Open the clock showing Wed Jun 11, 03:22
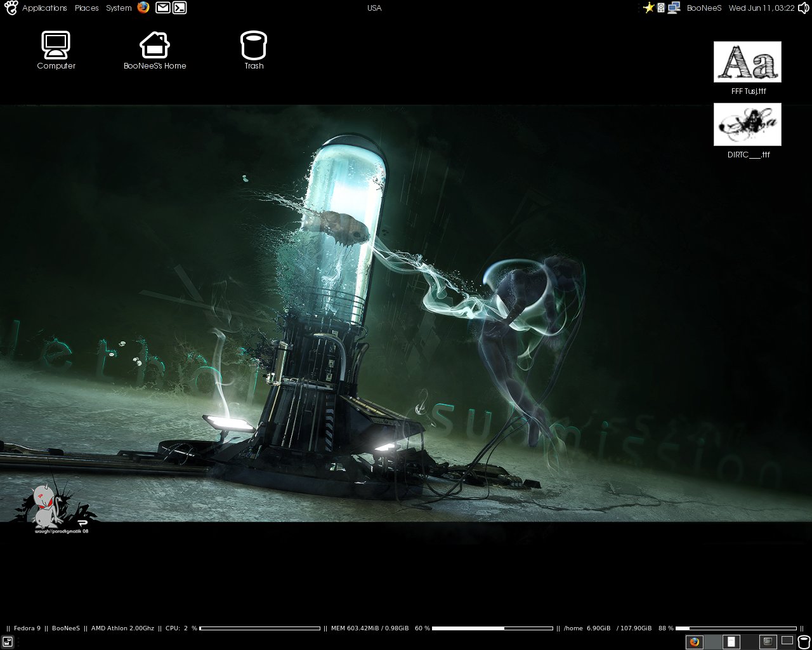The width and height of the screenshot is (812, 650). point(761,8)
